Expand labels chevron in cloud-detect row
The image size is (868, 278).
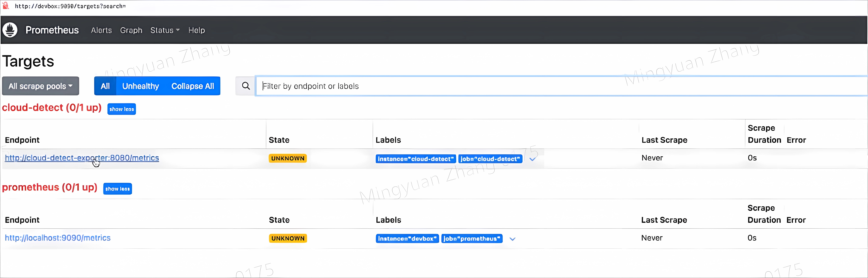point(532,159)
